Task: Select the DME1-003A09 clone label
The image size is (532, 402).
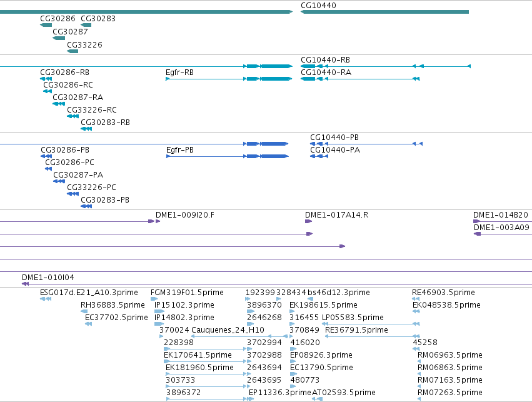Action: [x=501, y=228]
